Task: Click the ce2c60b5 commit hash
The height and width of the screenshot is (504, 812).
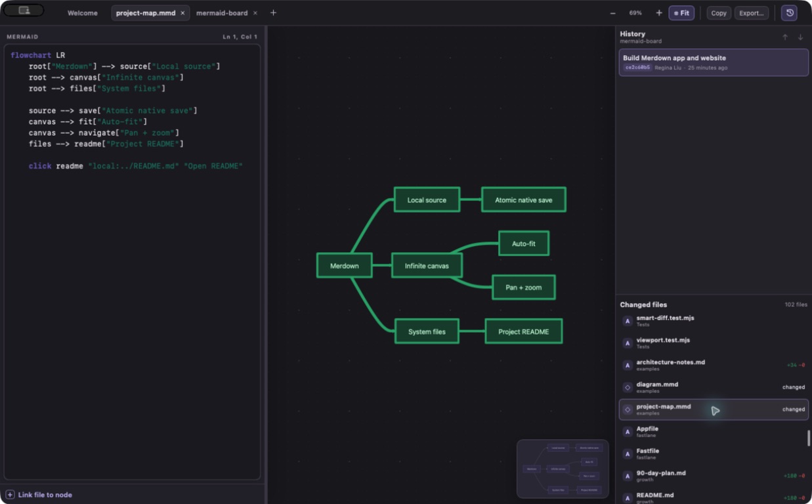Action: [637, 68]
